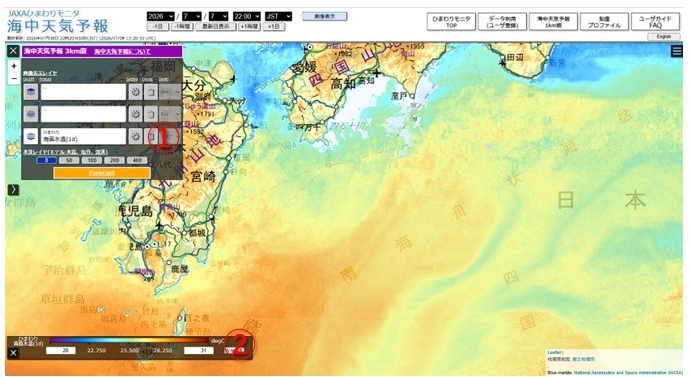Click the square icon of second layer
Image resolution: width=690 pixels, height=377 pixels.
(x=151, y=114)
